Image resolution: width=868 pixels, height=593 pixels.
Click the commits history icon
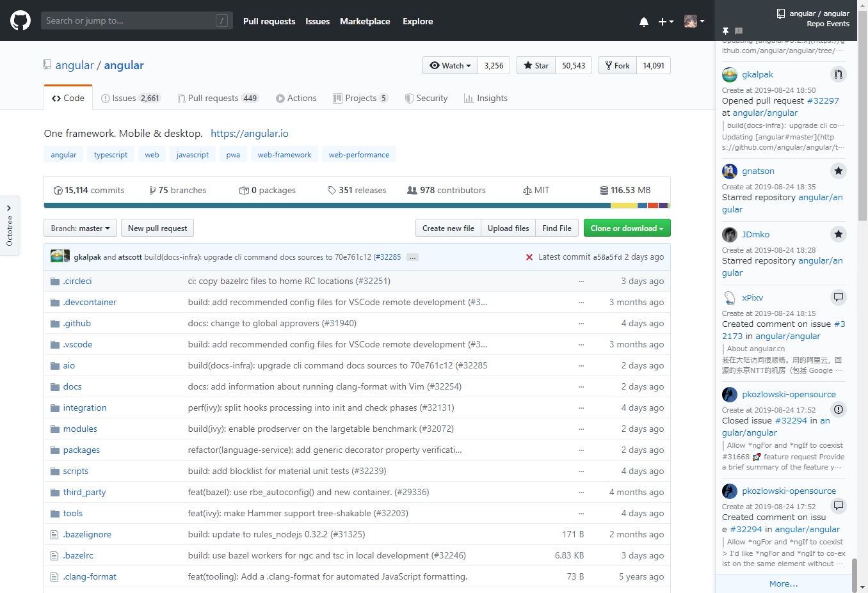(58, 191)
